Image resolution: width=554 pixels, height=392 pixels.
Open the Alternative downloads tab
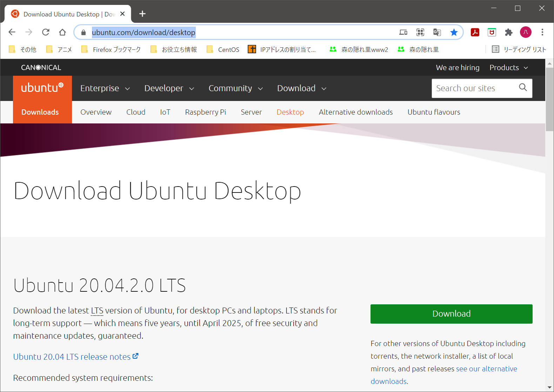(356, 112)
